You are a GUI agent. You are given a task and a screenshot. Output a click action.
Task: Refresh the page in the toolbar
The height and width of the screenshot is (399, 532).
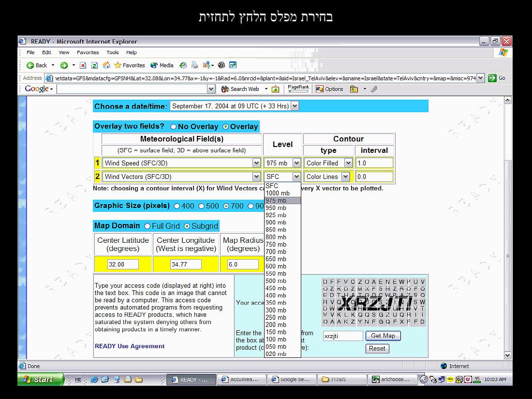pyautogui.click(x=95, y=65)
